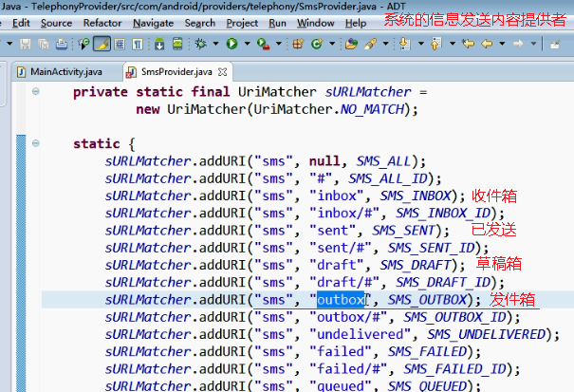Click the Save floppy disk icon
Screen dimensions: 574x392
point(26,44)
